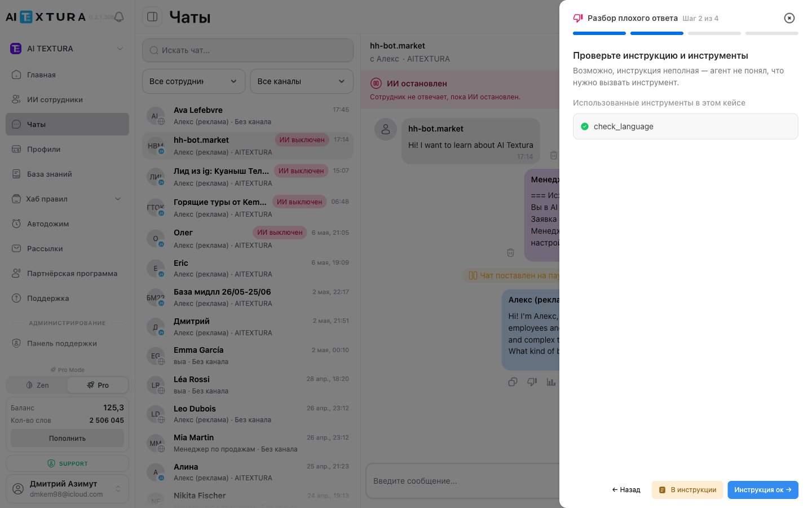Open chat with Eric

pyautogui.click(x=248, y=268)
